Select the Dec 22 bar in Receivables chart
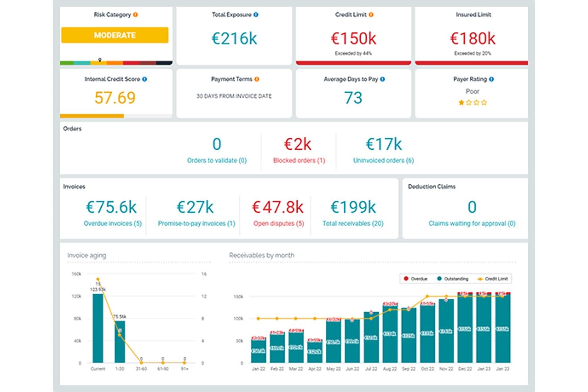 point(465,328)
